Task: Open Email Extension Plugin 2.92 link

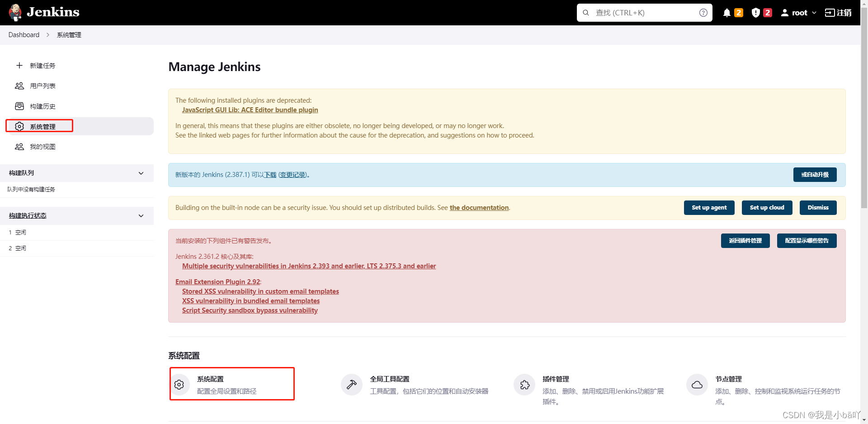Action: click(218, 282)
